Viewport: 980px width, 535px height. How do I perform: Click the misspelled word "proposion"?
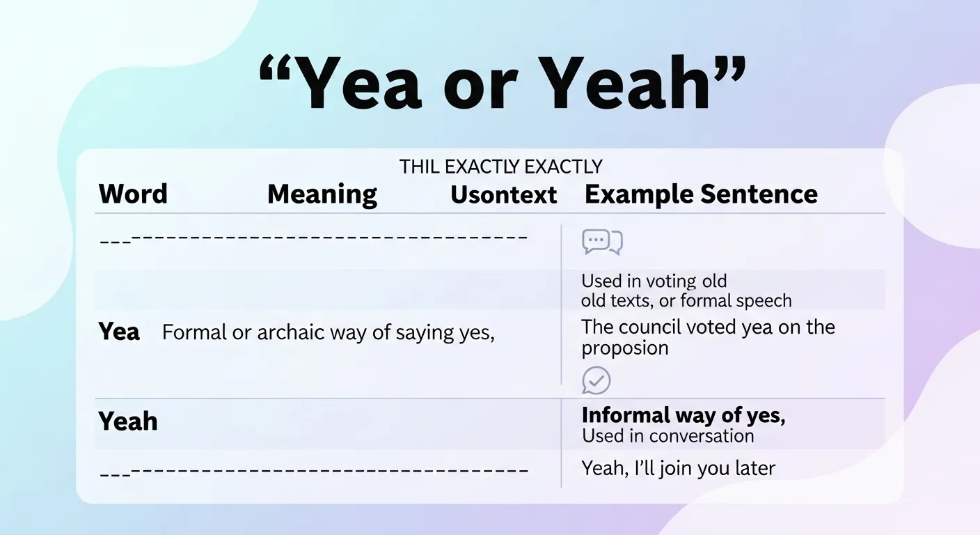pyautogui.click(x=624, y=348)
